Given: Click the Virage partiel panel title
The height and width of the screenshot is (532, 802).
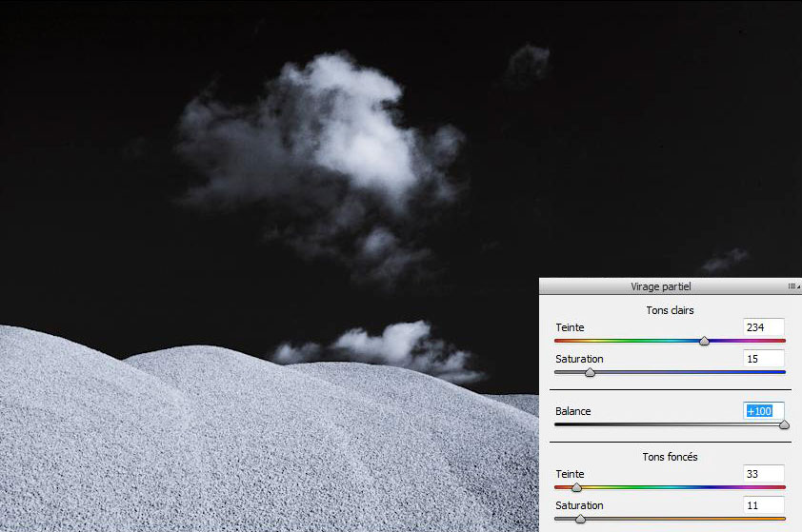Looking at the screenshot, I should 660,286.
